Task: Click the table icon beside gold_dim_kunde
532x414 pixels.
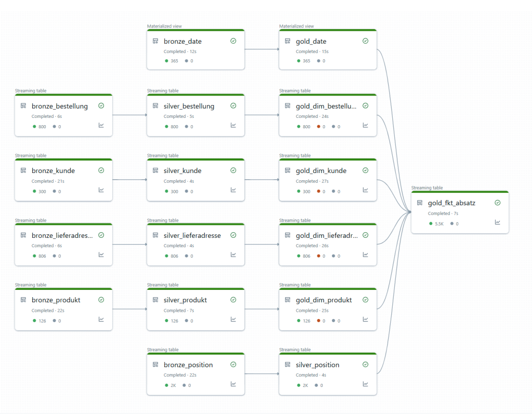Action: pyautogui.click(x=287, y=170)
